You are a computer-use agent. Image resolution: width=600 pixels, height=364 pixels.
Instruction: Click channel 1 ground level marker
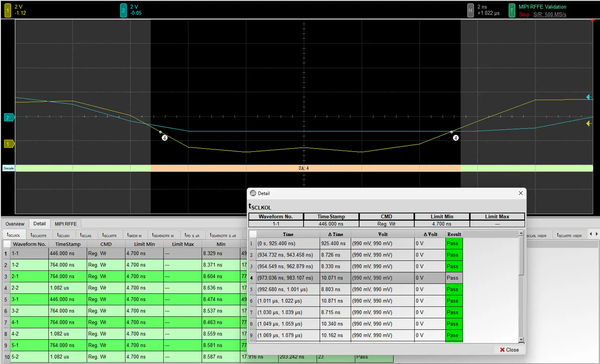click(9, 144)
